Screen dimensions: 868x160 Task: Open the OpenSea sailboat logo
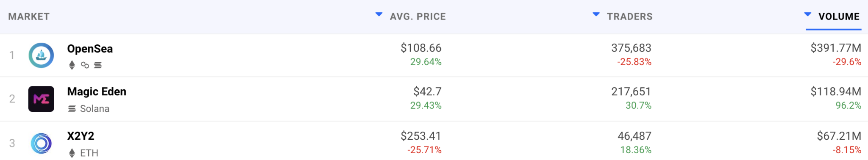(41, 55)
